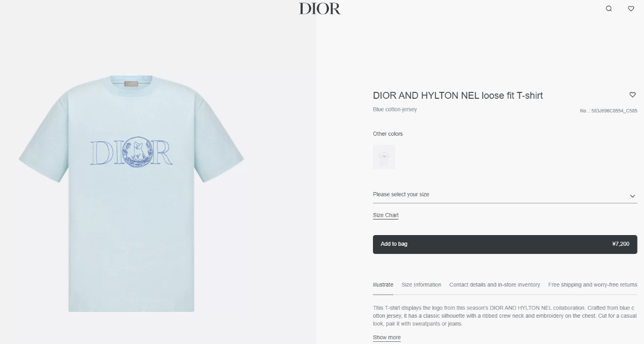Viewport: 644px width, 344px height.
Task: Switch to the illustrate tab
Action: [383, 285]
